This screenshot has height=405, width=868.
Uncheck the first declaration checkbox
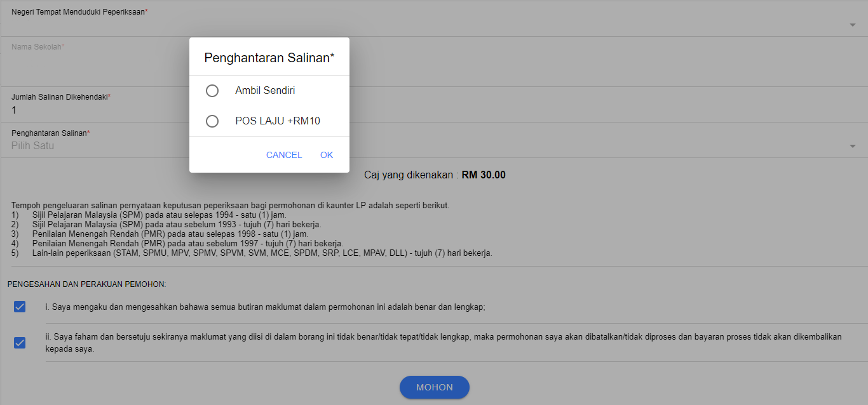(20, 307)
